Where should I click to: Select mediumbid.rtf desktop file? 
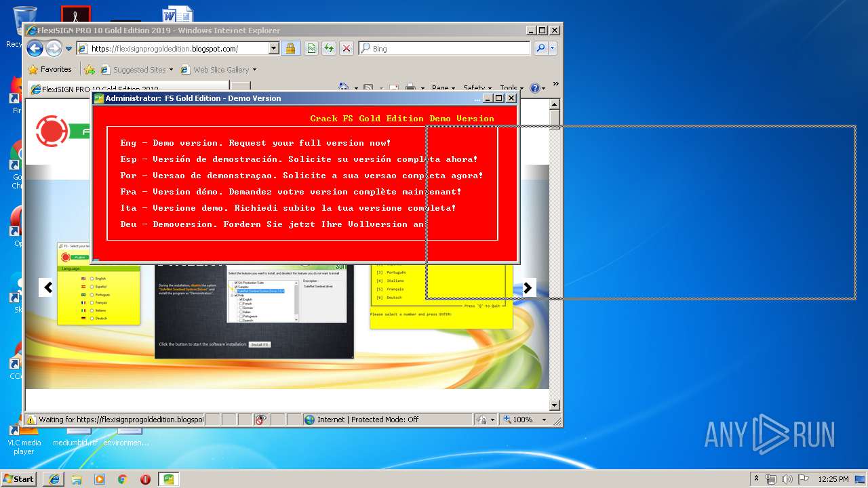[x=75, y=438]
